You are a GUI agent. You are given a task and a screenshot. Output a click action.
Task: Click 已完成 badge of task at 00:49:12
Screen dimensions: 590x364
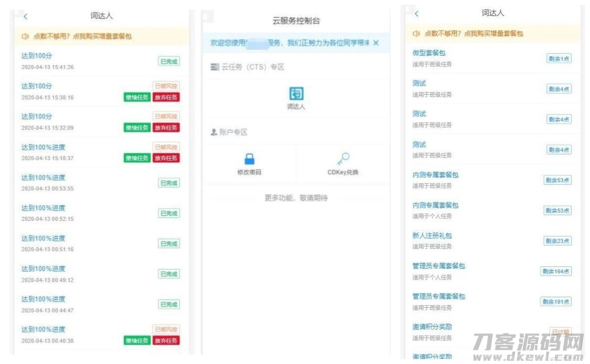pos(169,274)
